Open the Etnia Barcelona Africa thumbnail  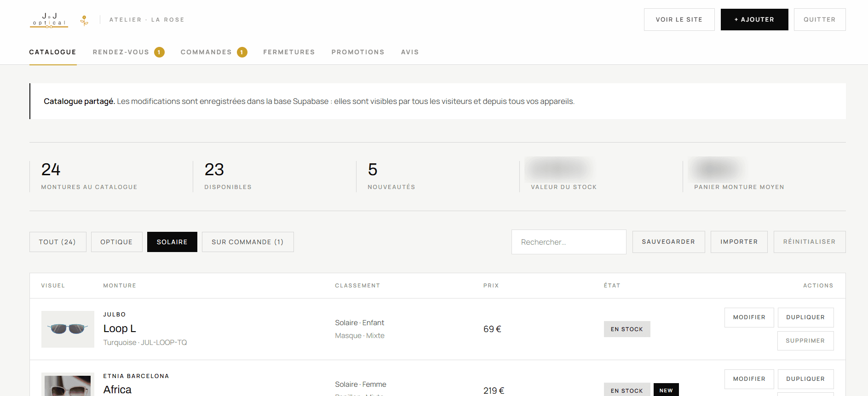(x=68, y=385)
